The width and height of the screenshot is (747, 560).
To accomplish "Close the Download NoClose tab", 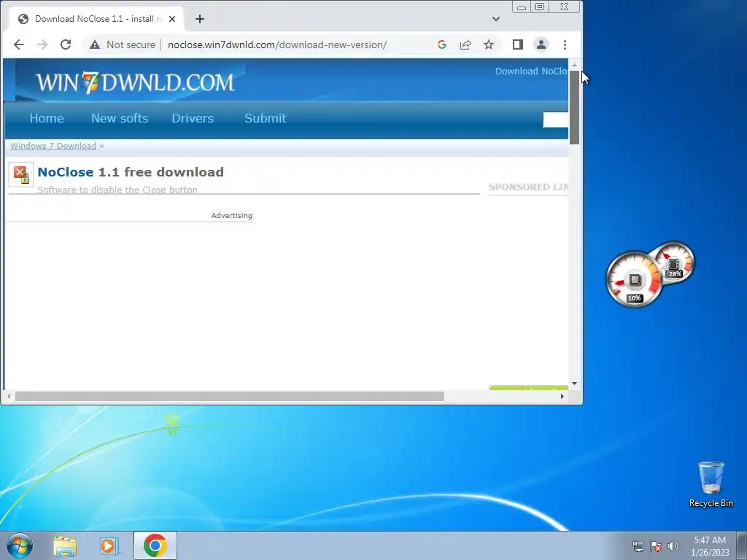I will coord(172,19).
